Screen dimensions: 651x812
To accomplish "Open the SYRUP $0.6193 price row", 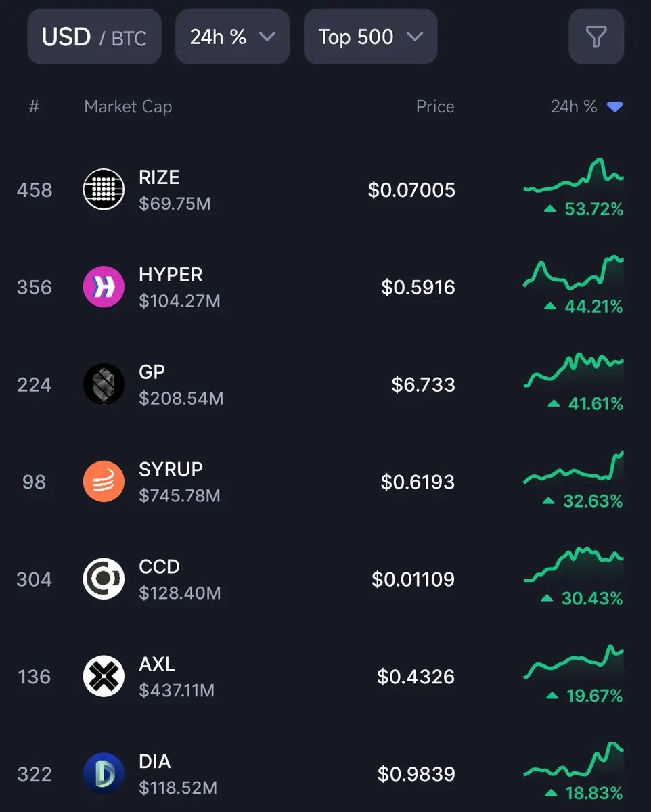I will point(325,482).
